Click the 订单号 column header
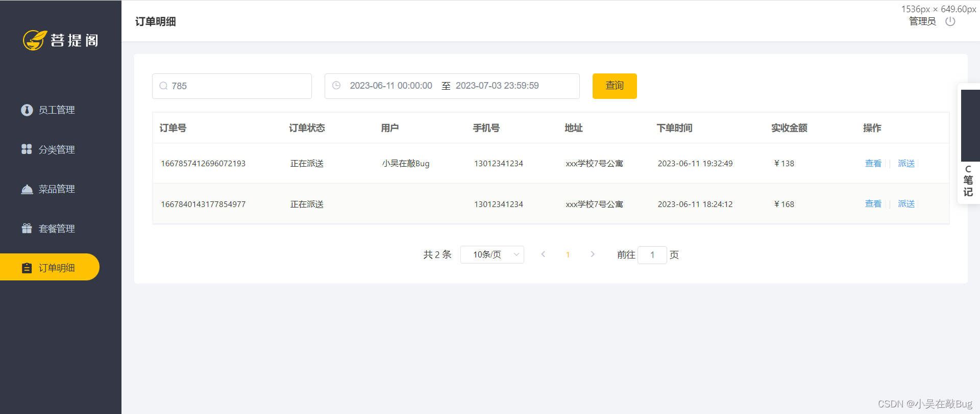Image resolution: width=980 pixels, height=414 pixels. (173, 128)
